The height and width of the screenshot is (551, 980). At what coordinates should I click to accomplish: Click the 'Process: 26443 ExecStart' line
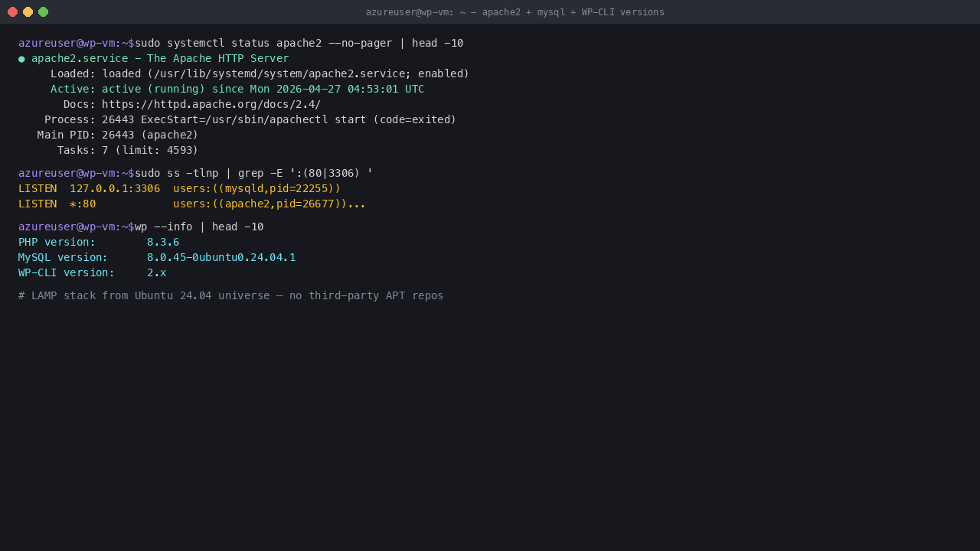250,119
